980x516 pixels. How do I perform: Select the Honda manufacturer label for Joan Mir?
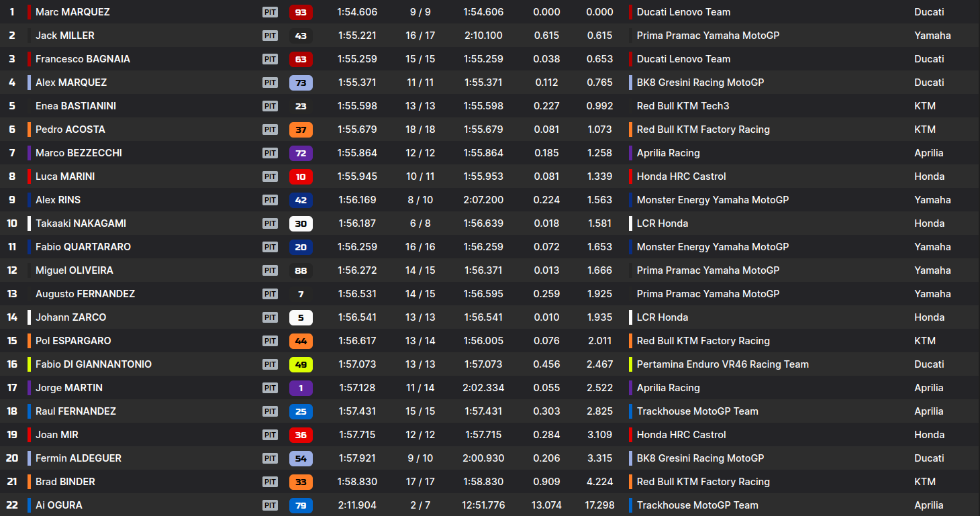click(x=929, y=435)
